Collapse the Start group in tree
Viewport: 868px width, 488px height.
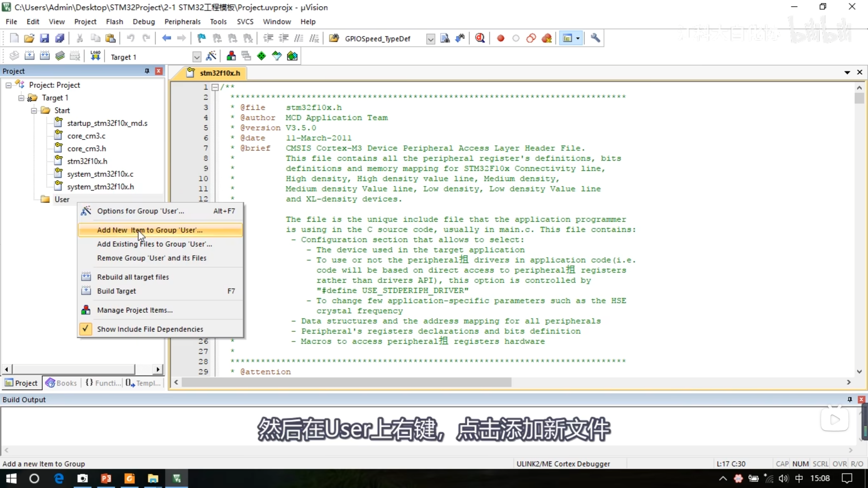(34, 110)
